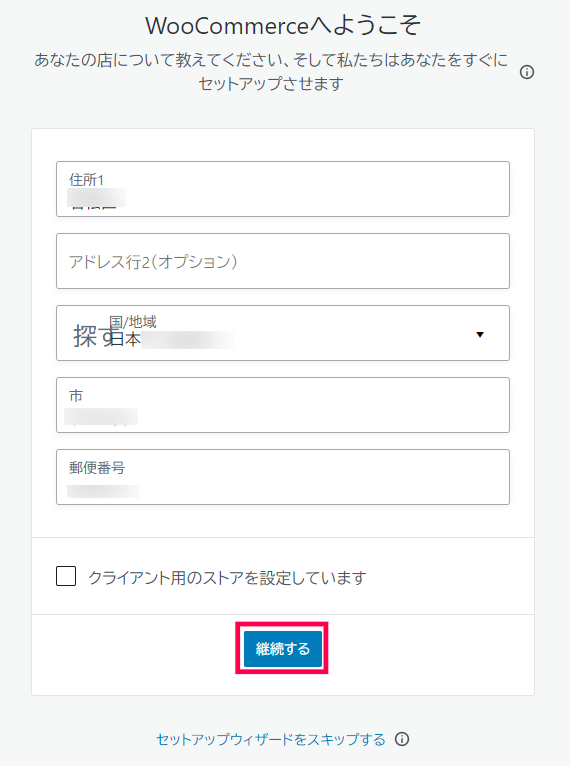This screenshot has width=570, height=766.
Task: Click the 郵便番号 field label
Action: (x=97, y=468)
